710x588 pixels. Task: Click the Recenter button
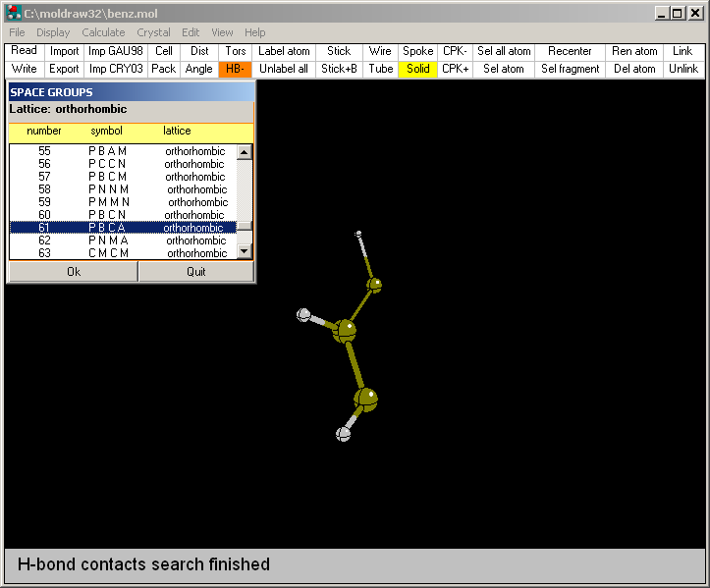571,51
